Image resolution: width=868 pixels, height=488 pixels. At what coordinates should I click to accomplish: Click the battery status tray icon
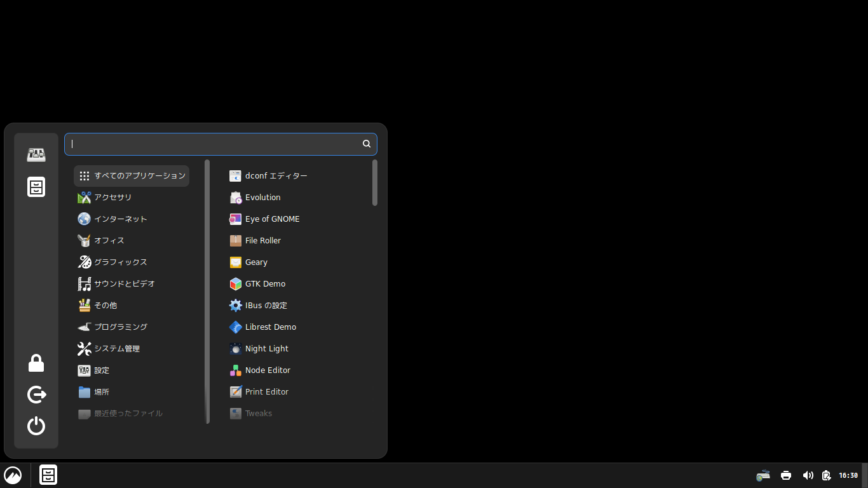tap(827, 475)
